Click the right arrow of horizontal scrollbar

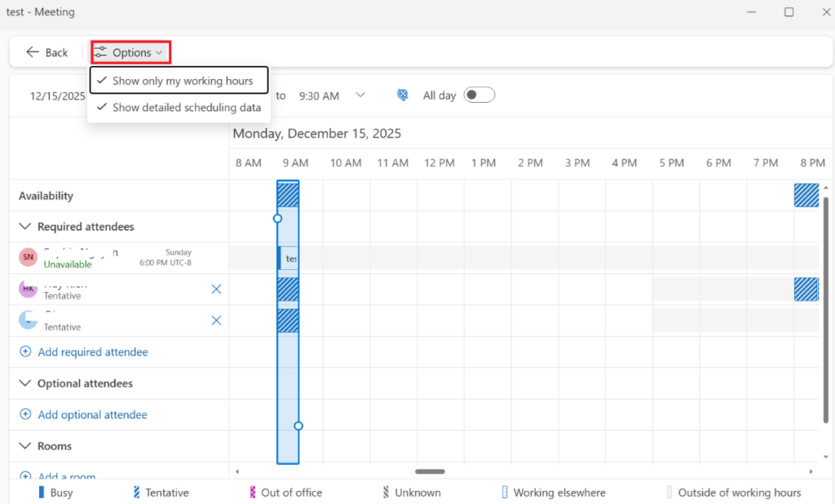[811, 471]
